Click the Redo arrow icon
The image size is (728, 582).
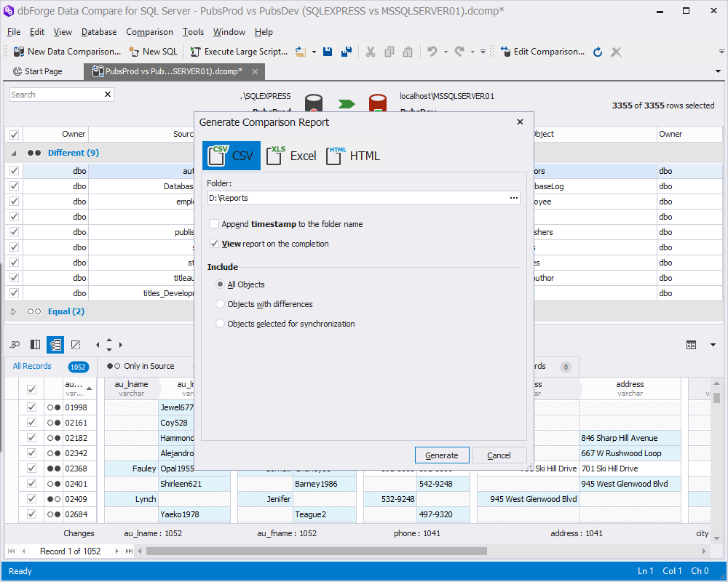[x=459, y=52]
